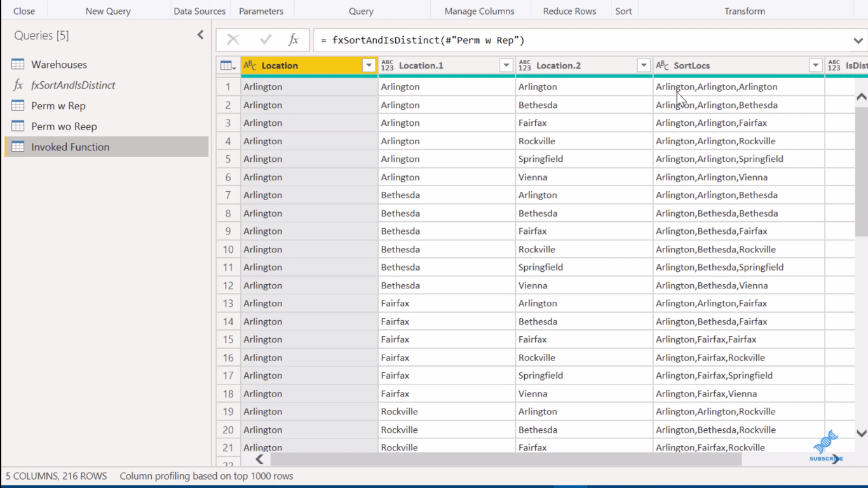Click the Warehouses query table icon
Screen dimensions: 868x488
tap(18, 64)
